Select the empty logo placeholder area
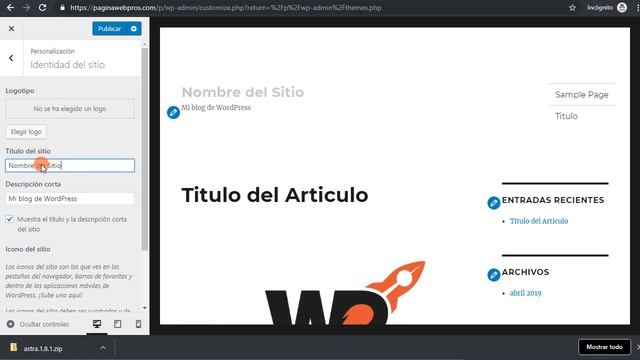 (x=70, y=109)
